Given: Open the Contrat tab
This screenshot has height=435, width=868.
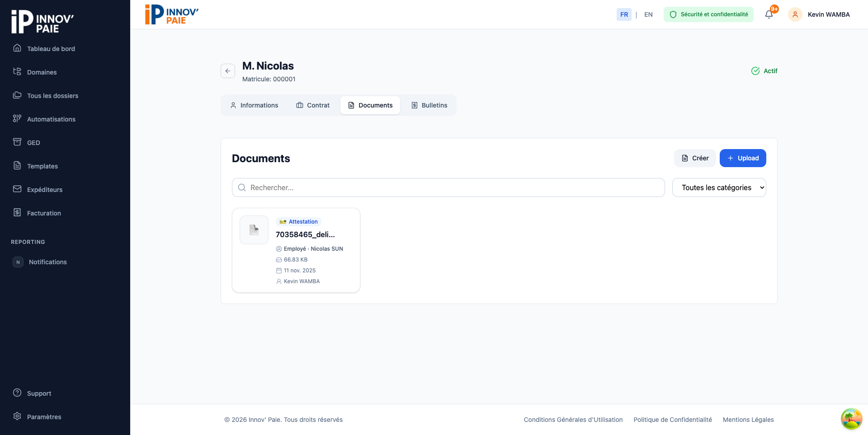Looking at the screenshot, I should point(313,105).
